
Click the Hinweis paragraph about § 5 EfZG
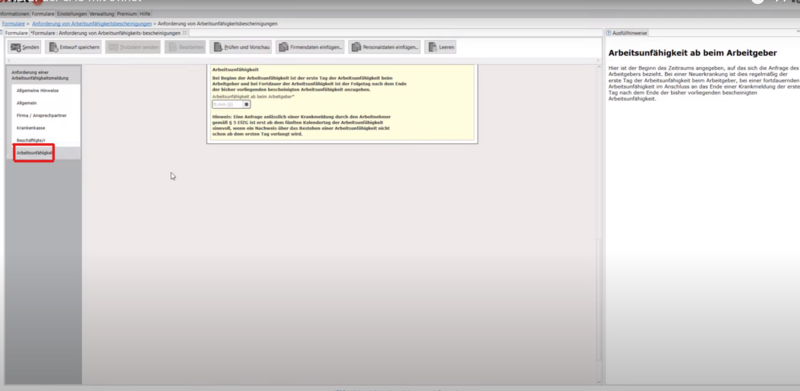(x=301, y=125)
